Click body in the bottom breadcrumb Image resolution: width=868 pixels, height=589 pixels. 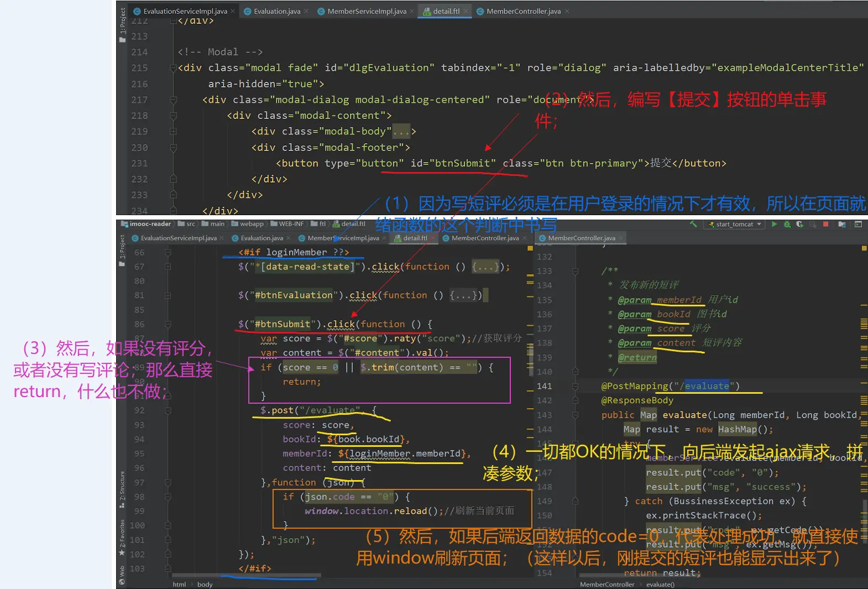point(205,584)
